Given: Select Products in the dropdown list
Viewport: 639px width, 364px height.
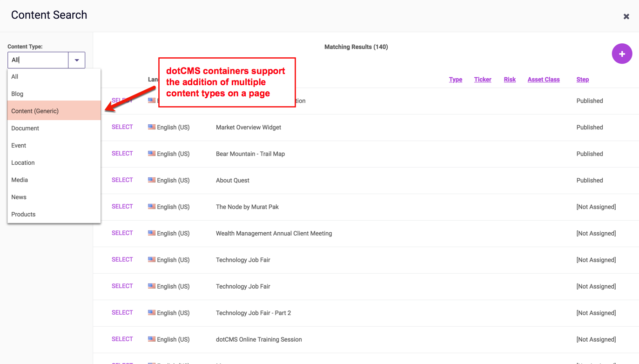Looking at the screenshot, I should coord(23,214).
